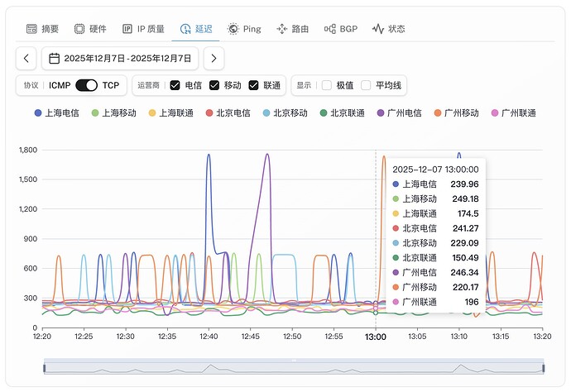Click the tooltip timestamp 2025-12-07 13:00:00
The width and height of the screenshot is (571, 392).
click(x=435, y=170)
